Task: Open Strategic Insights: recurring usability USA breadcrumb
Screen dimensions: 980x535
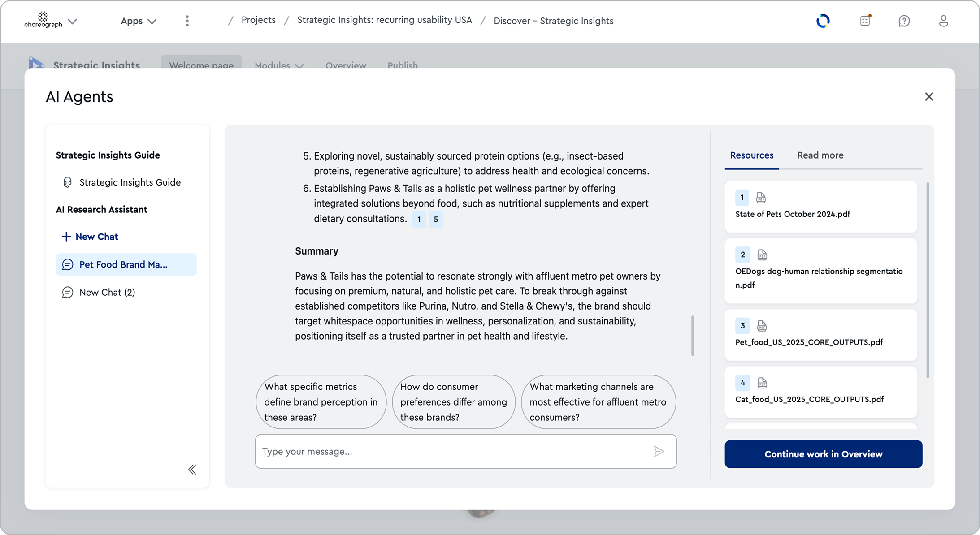Action: 385,20
